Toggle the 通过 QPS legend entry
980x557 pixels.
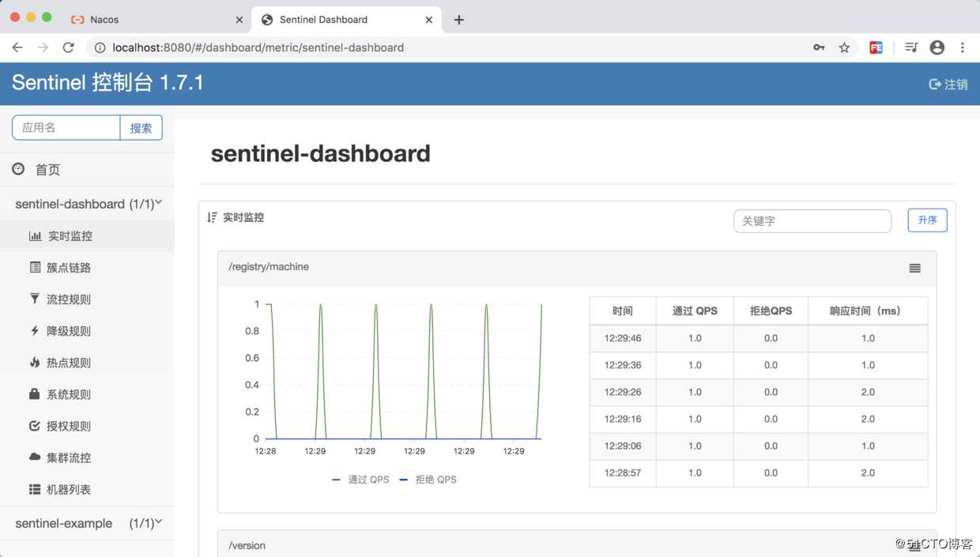pyautogui.click(x=360, y=480)
